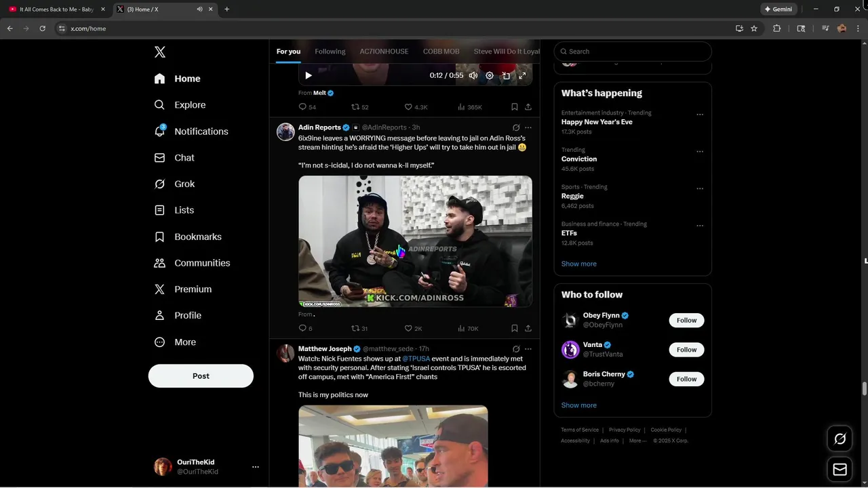Follow Obey Flynn
The width and height of the screenshot is (868, 488).
686,321
